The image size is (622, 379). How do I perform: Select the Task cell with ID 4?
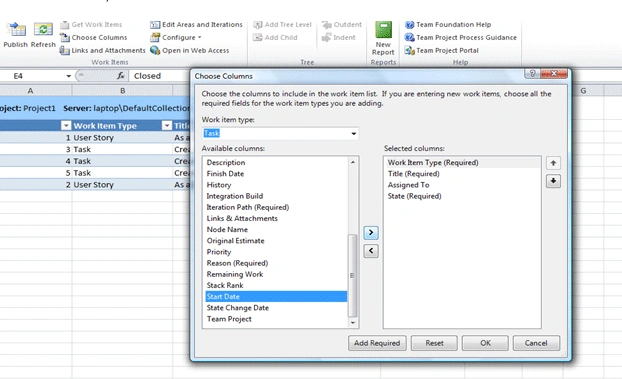click(x=123, y=161)
